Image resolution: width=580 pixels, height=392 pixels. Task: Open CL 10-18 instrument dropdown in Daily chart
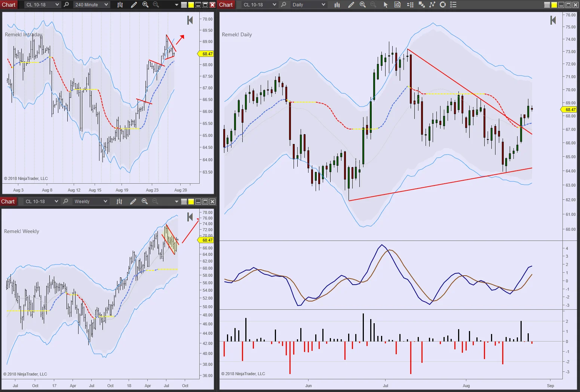click(x=260, y=5)
